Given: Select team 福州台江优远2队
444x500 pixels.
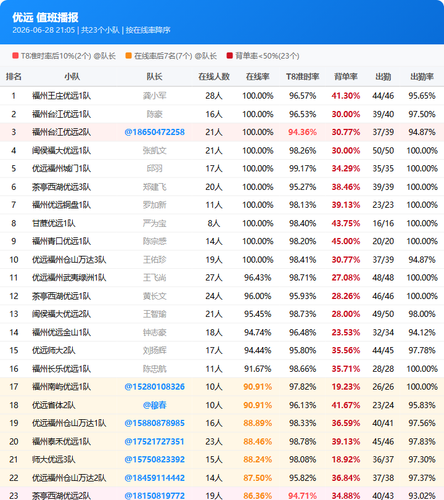Looking at the screenshot, I should click(61, 132).
